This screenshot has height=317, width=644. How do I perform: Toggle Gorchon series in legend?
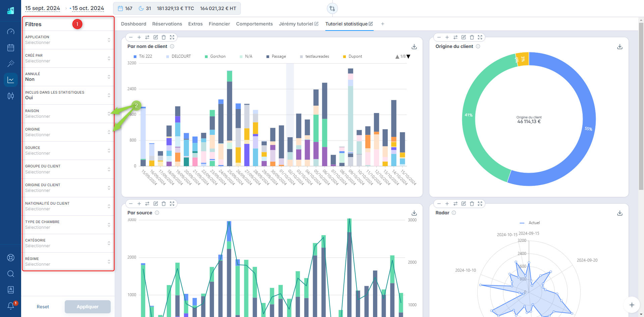click(x=215, y=56)
